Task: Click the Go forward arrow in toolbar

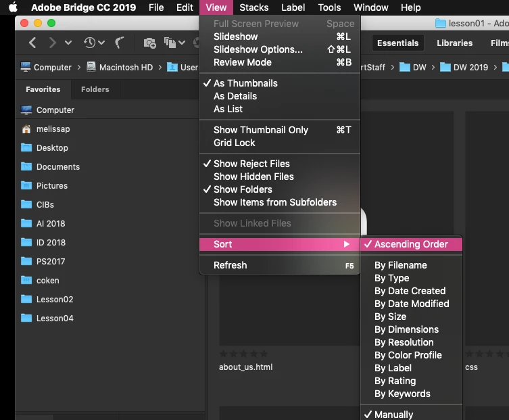Action: tap(52, 43)
